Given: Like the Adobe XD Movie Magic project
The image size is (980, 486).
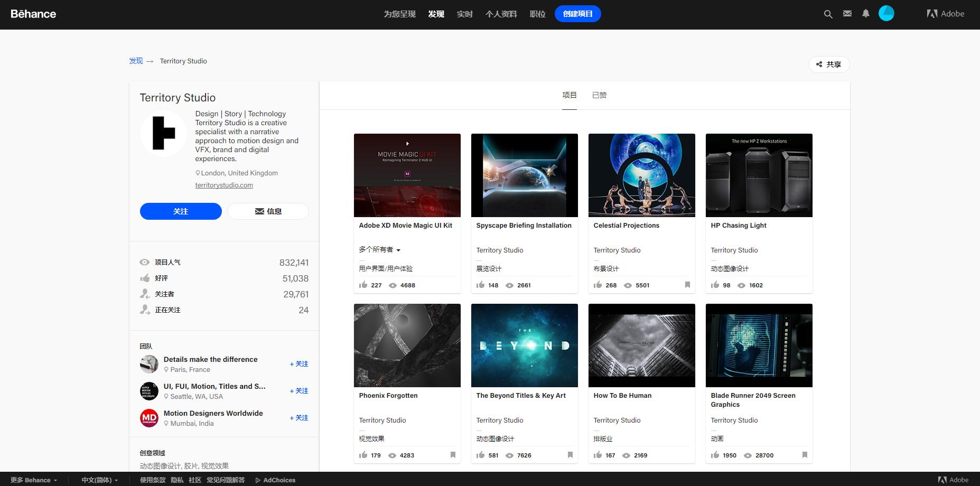Looking at the screenshot, I should point(363,285).
